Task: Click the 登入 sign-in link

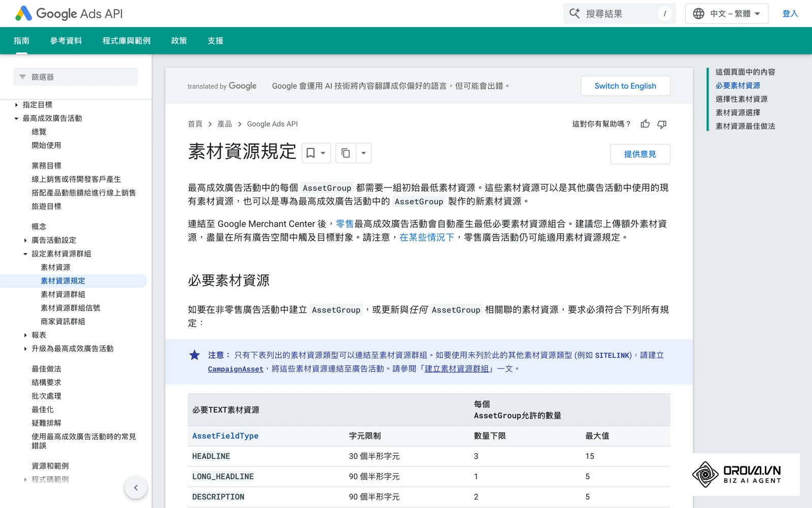Action: [790, 14]
